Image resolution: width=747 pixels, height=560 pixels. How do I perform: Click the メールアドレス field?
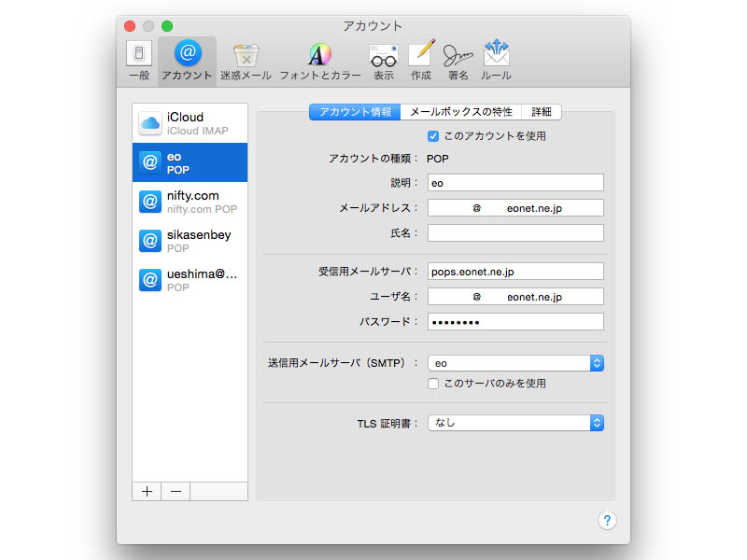pos(515,208)
